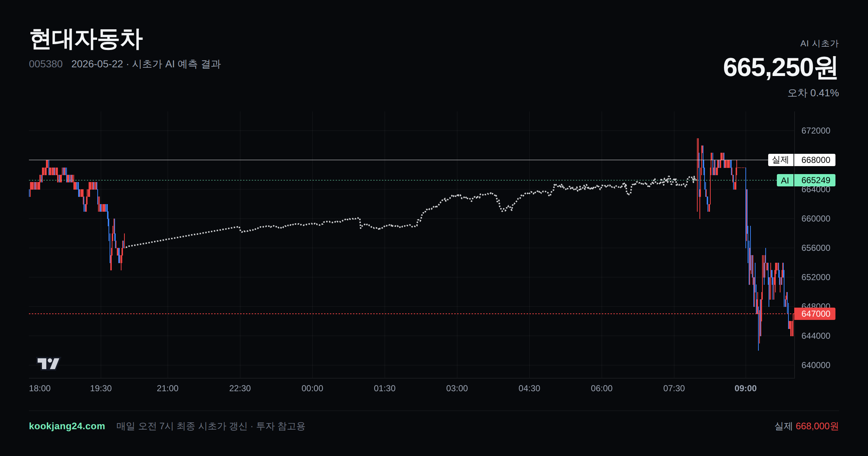Click the 03:00 time axis label

(457, 388)
